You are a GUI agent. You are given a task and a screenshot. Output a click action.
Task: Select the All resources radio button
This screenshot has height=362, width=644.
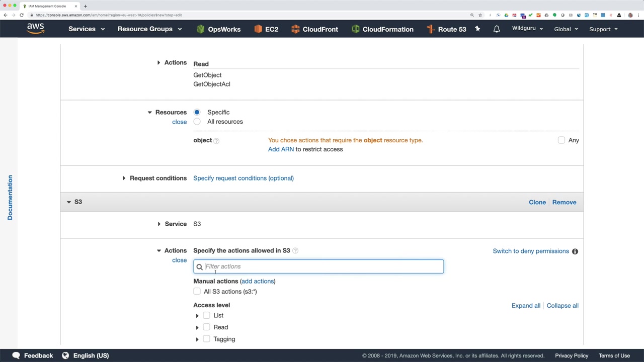click(x=197, y=122)
